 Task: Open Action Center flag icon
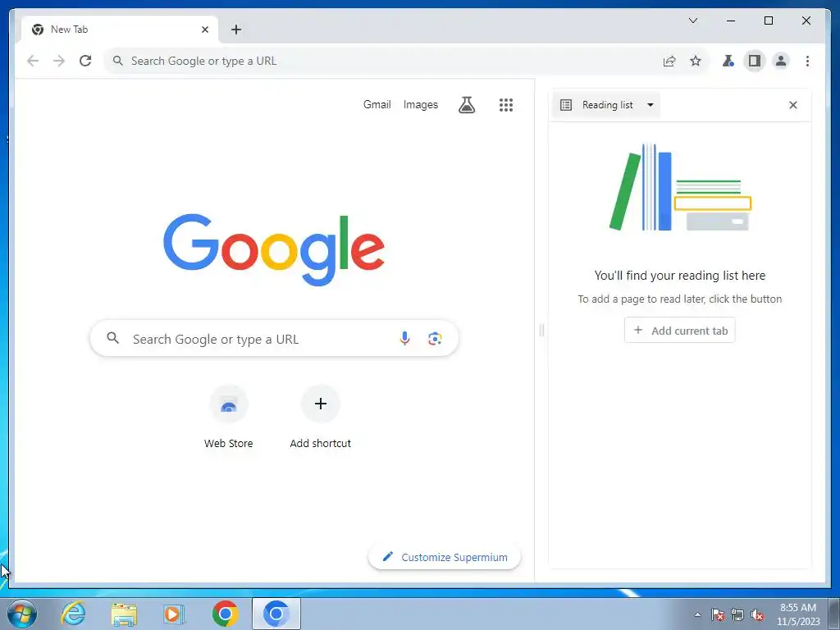pos(718,614)
